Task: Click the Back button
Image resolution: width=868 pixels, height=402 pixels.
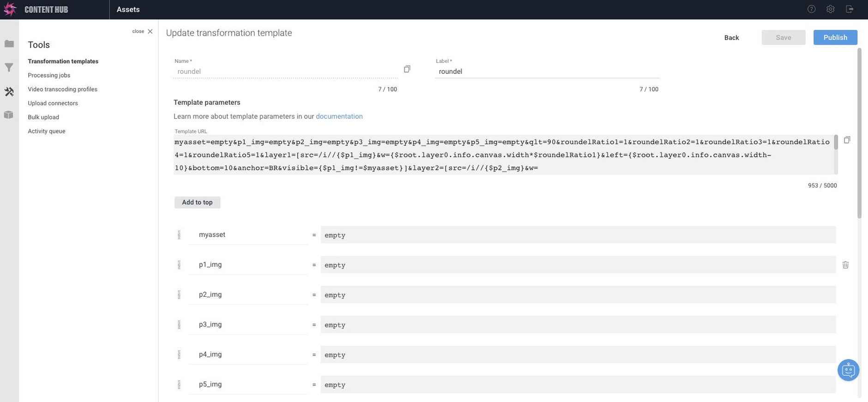Action: click(x=731, y=37)
